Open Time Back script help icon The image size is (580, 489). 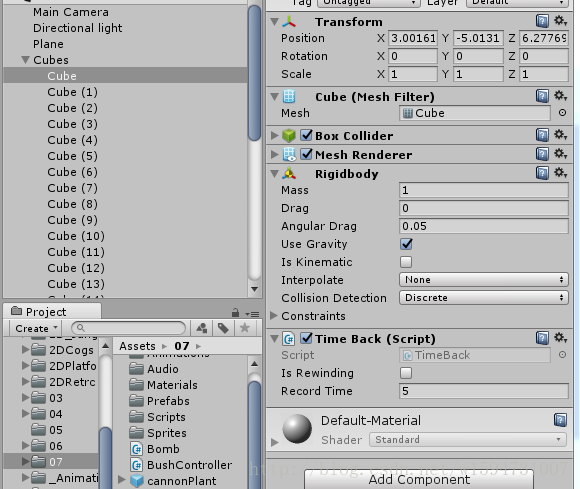pyautogui.click(x=542, y=338)
